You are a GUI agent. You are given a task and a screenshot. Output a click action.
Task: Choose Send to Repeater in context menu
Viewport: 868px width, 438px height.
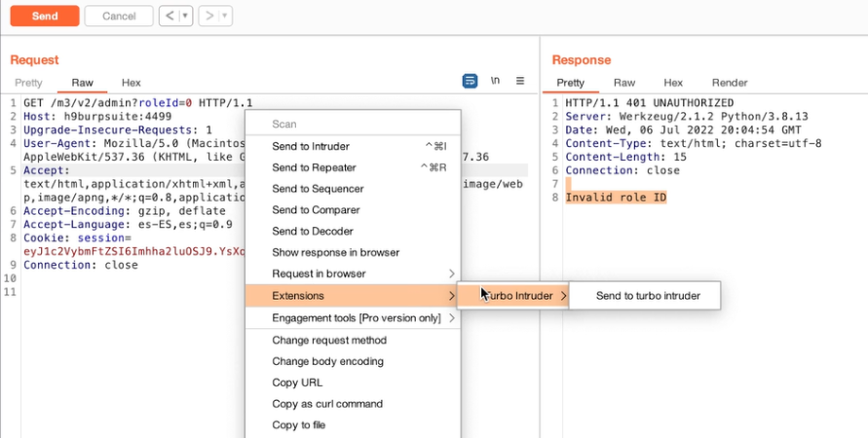pyautogui.click(x=353, y=167)
